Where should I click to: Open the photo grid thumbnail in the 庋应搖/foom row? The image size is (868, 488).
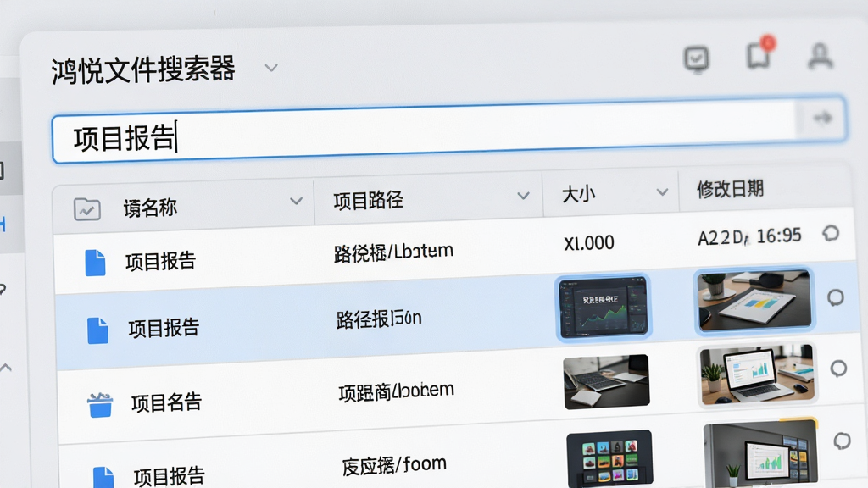coord(610,457)
